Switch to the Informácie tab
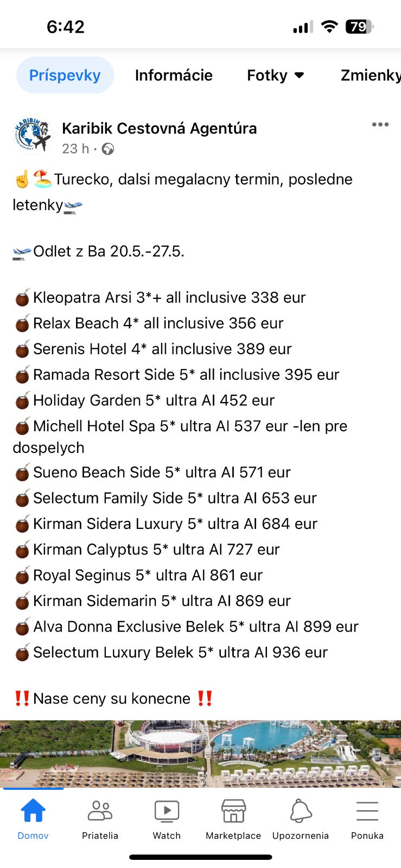 click(x=174, y=75)
